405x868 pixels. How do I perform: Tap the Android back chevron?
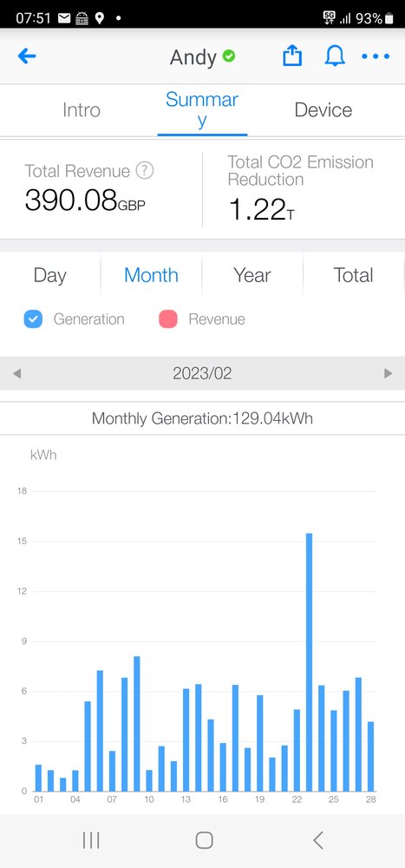[x=317, y=840]
